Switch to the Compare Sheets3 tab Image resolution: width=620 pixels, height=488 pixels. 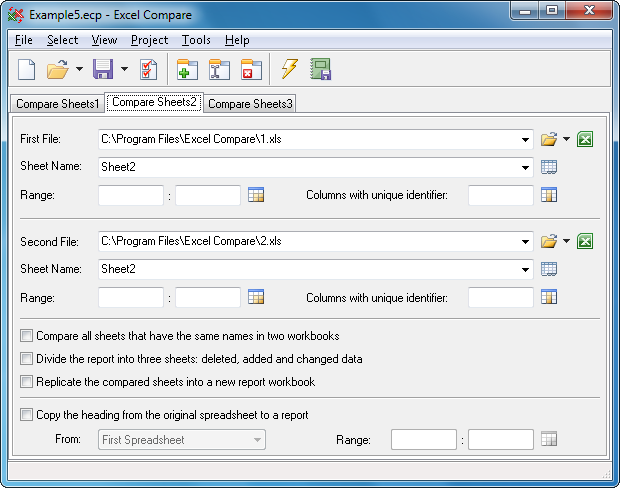tap(250, 104)
